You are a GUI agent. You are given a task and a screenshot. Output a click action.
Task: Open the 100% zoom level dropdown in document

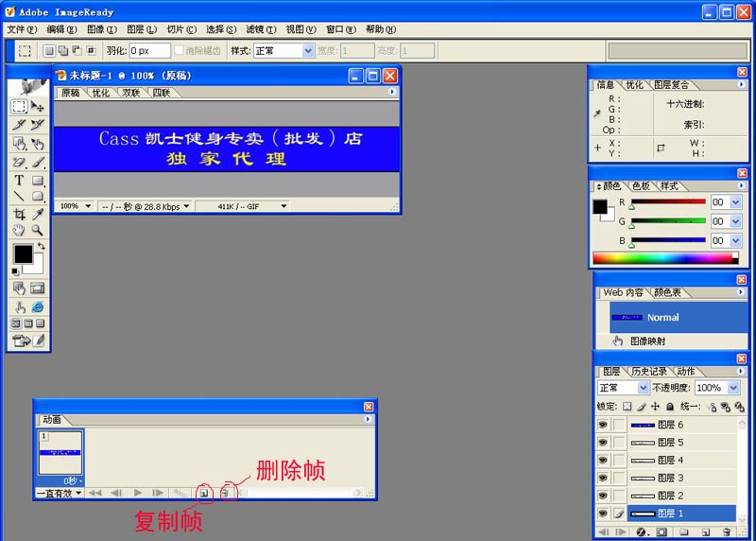click(88, 206)
